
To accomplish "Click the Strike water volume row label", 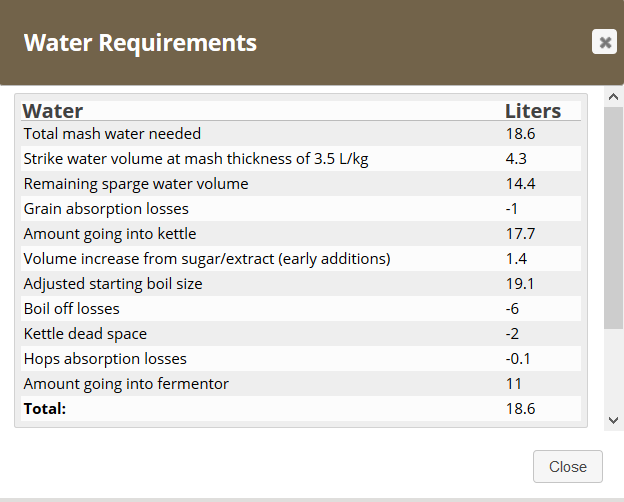I will (x=196, y=159).
